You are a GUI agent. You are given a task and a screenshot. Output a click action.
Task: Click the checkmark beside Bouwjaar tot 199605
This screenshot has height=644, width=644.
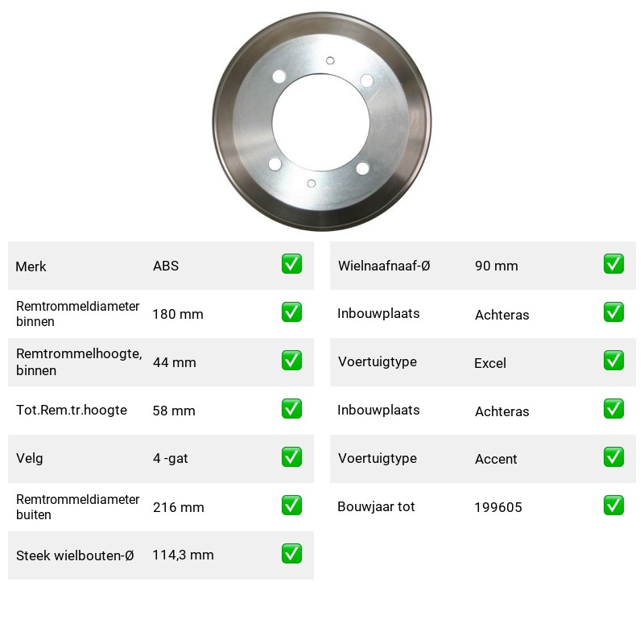[x=613, y=506]
